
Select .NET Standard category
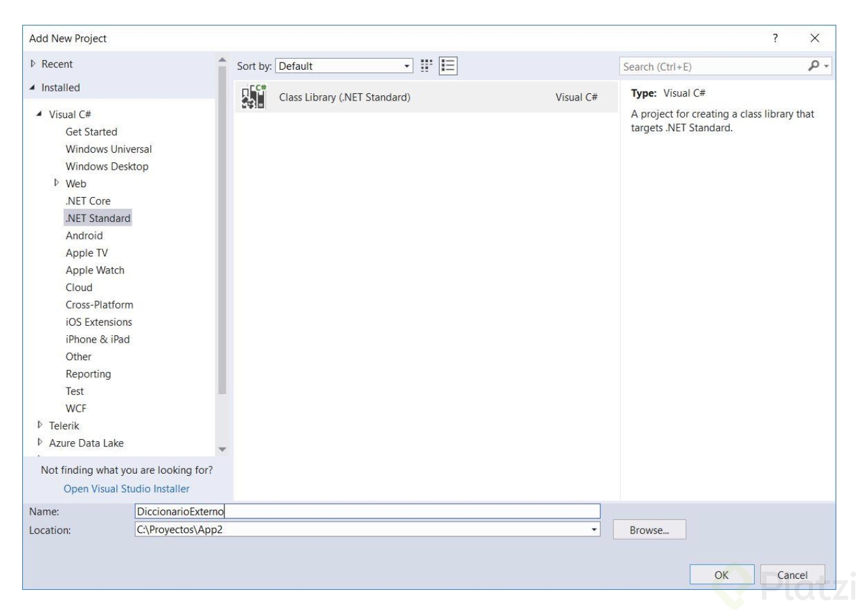98,218
